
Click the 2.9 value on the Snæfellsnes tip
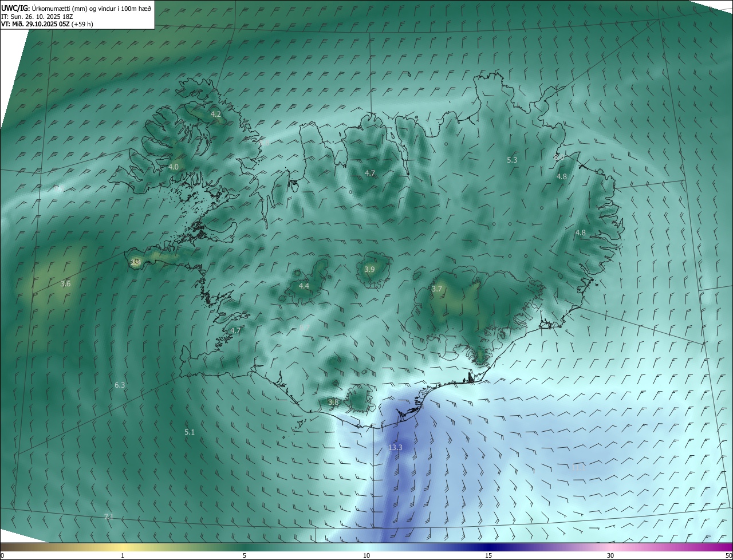click(136, 263)
